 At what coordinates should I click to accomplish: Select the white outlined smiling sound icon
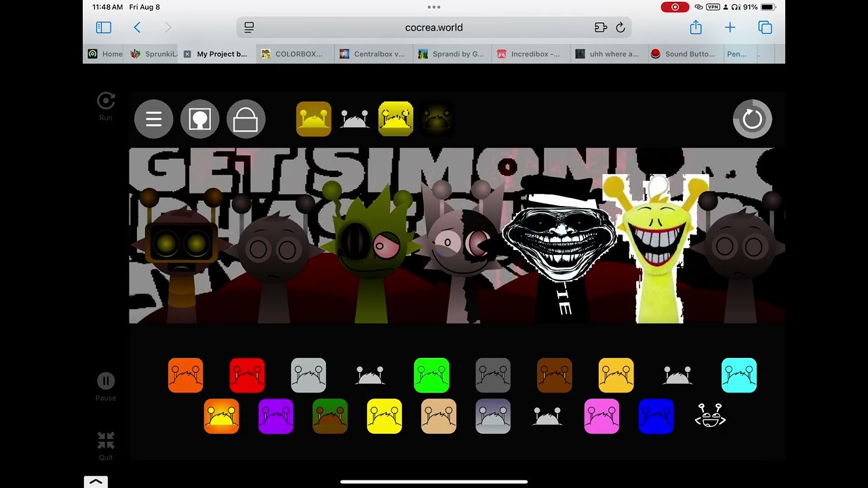coord(710,416)
